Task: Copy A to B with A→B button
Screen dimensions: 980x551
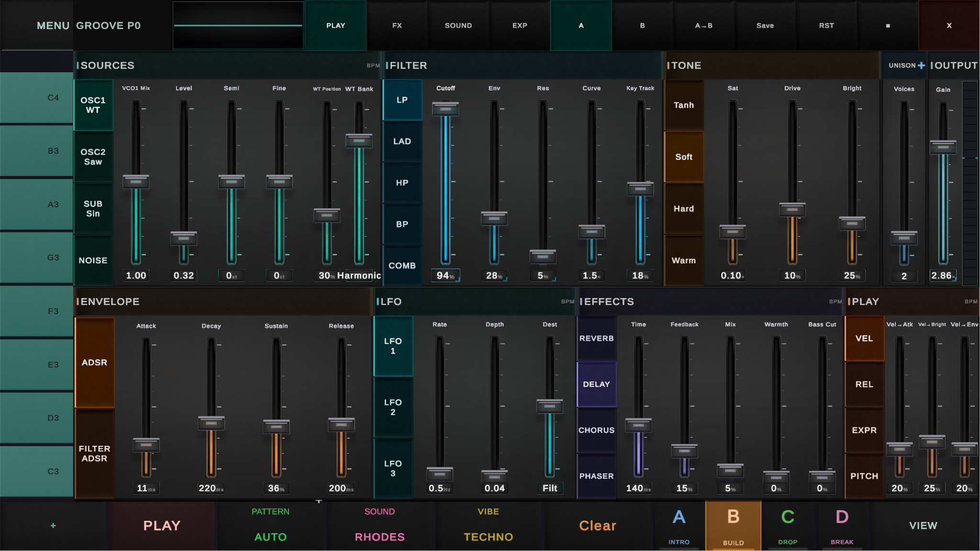Action: (703, 25)
